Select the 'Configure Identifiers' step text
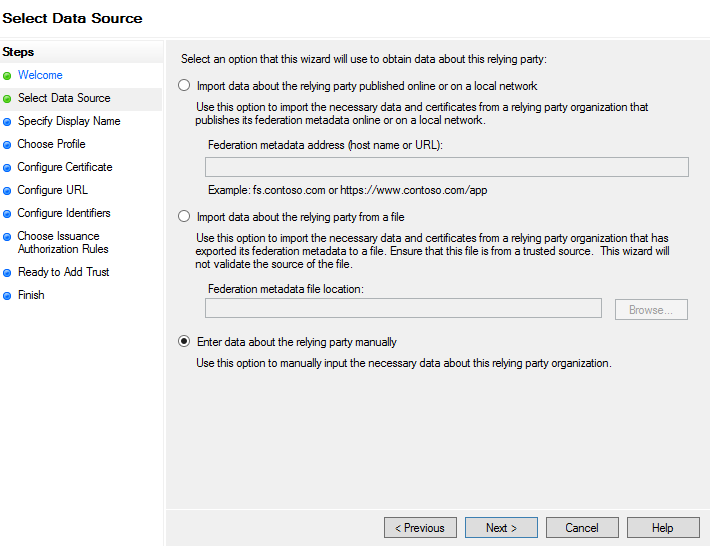Screen dimensions: 710x546 64,213
